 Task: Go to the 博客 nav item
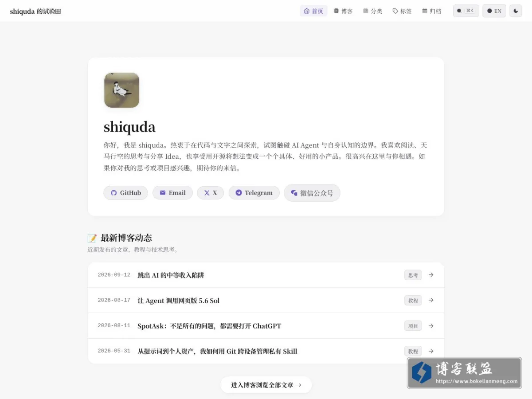(343, 11)
